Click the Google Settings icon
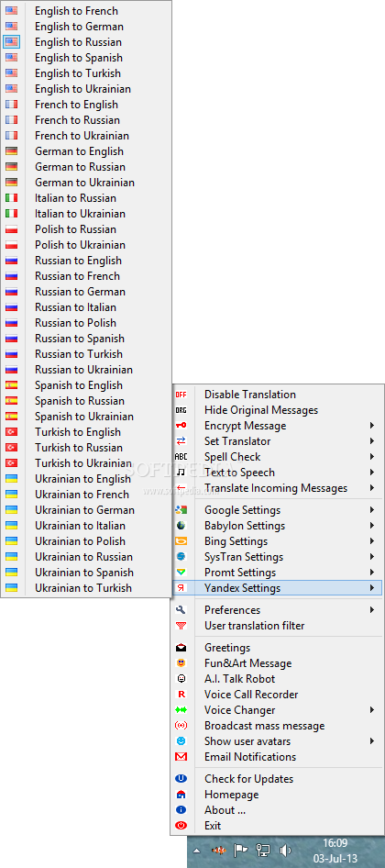The image size is (385, 868). point(181,510)
